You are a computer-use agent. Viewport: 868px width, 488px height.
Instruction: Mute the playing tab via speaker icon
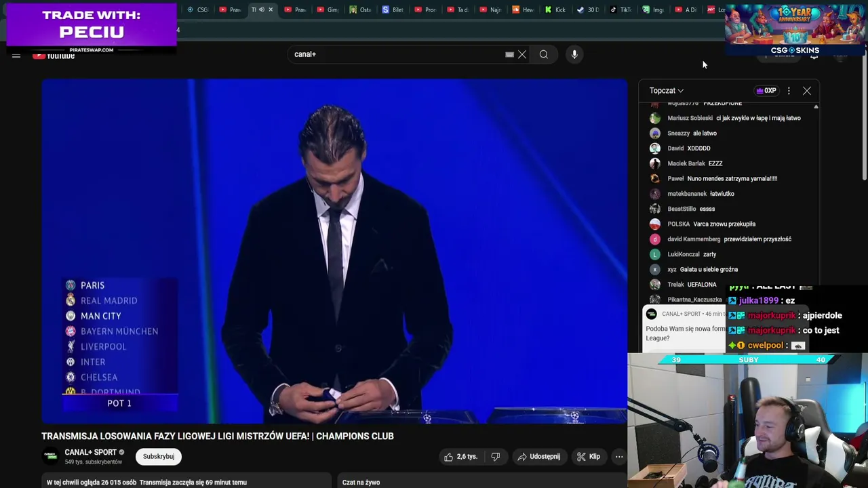tap(261, 9)
